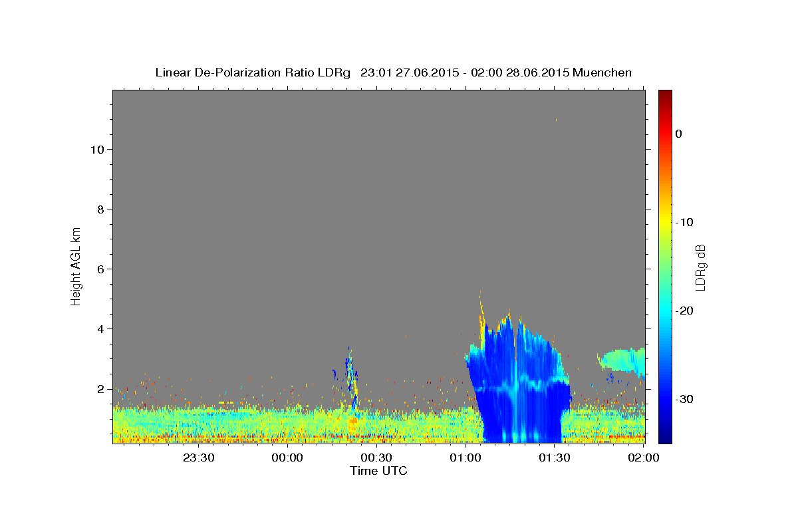798x532 pixels.
Task: Click the 02:00 time tick label
Action: click(x=643, y=458)
